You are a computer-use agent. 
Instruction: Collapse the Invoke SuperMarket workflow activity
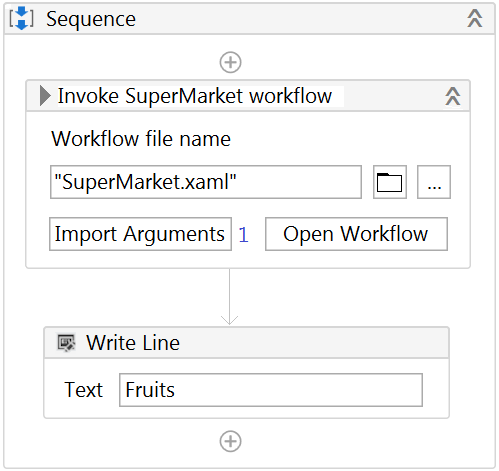(453, 96)
